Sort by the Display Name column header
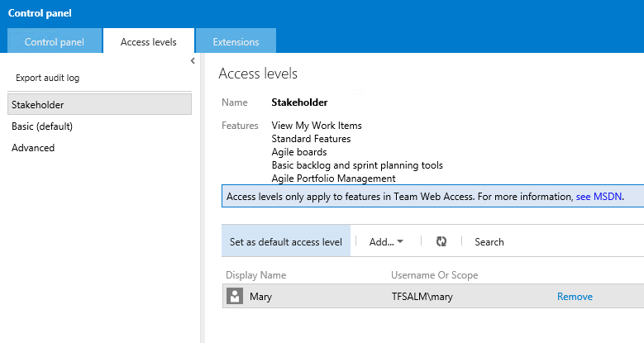This screenshot has height=343, width=644. coord(255,274)
